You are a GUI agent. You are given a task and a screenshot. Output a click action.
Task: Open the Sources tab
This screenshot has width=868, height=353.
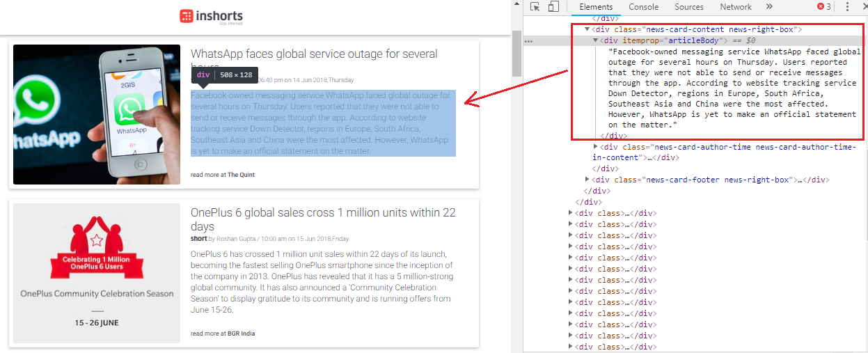click(x=689, y=7)
